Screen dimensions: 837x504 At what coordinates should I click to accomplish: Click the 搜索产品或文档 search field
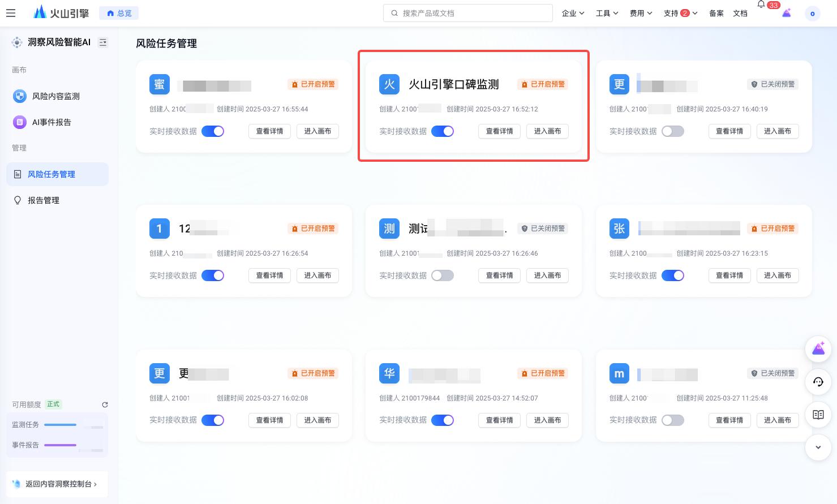467,13
